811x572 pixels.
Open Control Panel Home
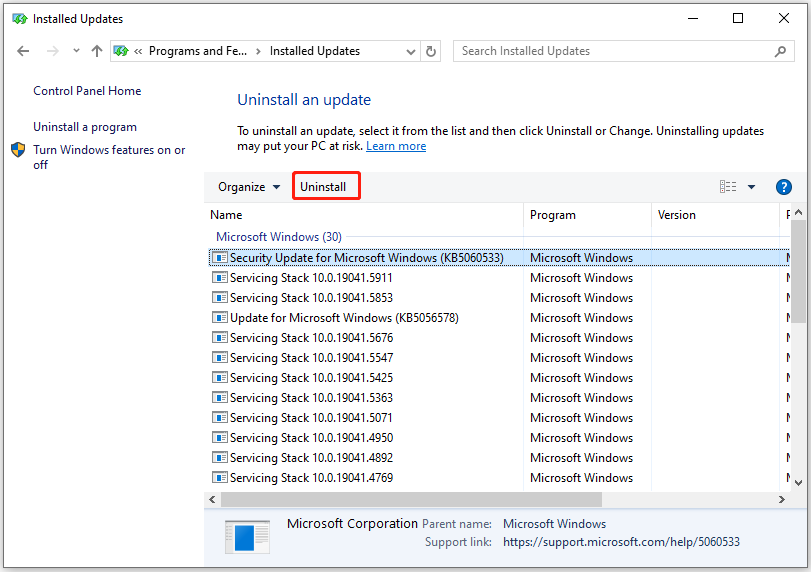click(87, 91)
